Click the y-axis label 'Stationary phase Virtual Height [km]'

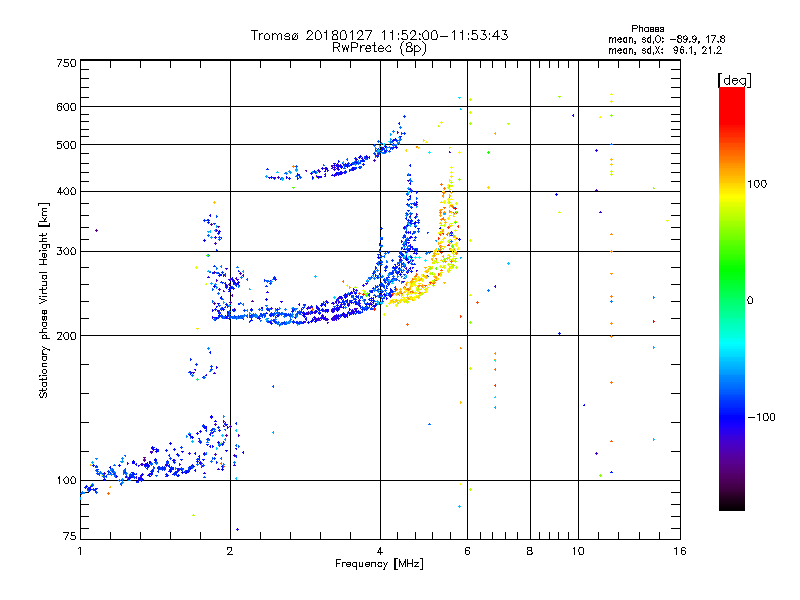pyautogui.click(x=43, y=300)
